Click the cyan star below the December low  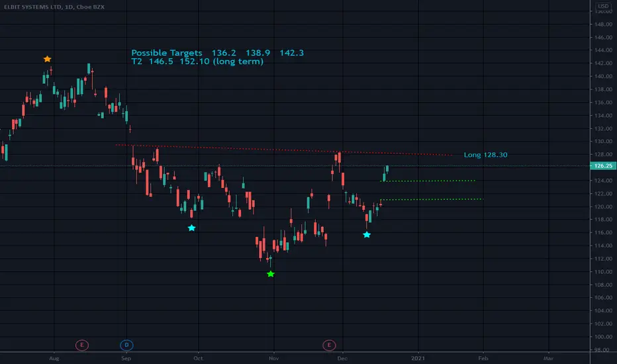[x=366, y=234]
